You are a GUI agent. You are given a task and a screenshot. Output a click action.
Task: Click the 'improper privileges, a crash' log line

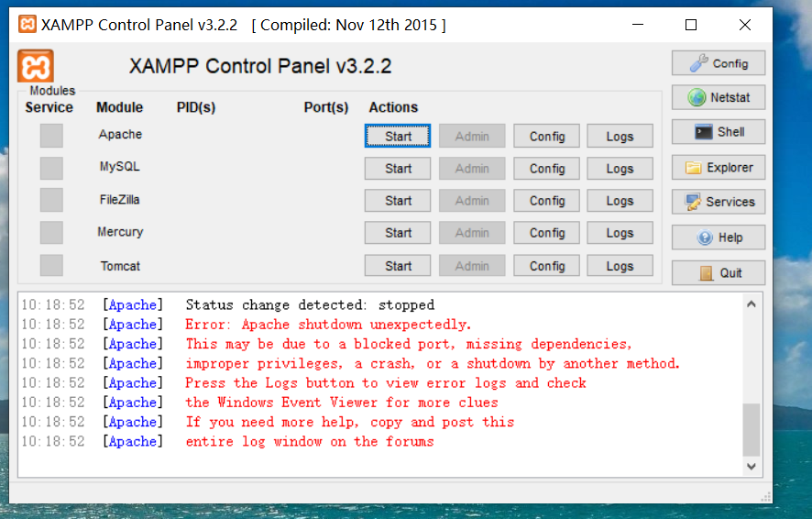click(433, 363)
